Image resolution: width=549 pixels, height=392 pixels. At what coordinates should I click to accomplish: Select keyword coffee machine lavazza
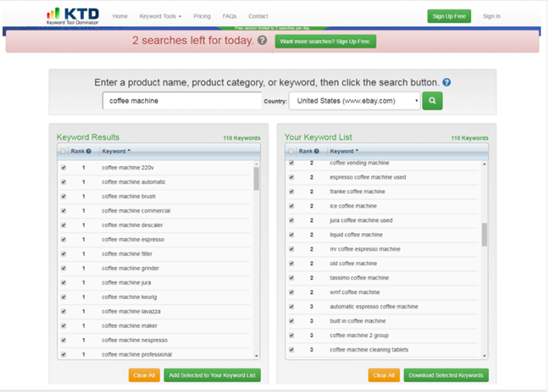[131, 311]
